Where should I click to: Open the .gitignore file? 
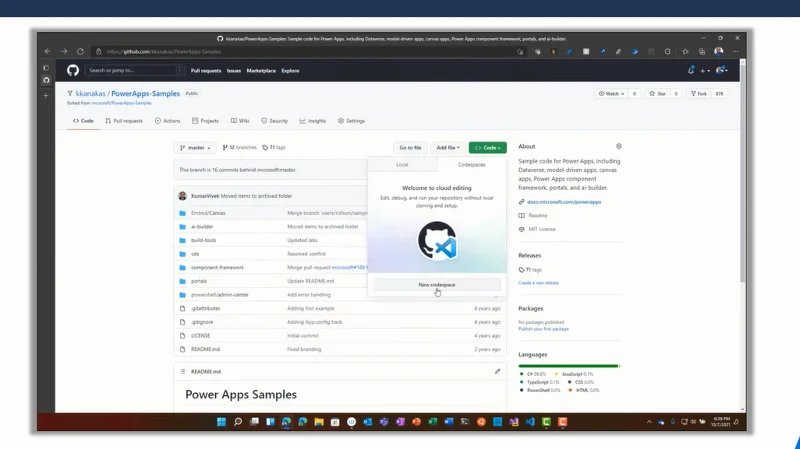click(202, 322)
